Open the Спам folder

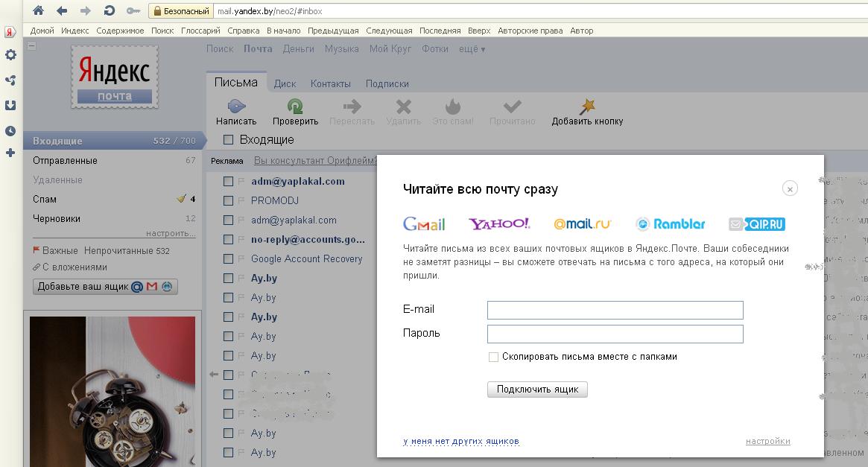[x=44, y=199]
